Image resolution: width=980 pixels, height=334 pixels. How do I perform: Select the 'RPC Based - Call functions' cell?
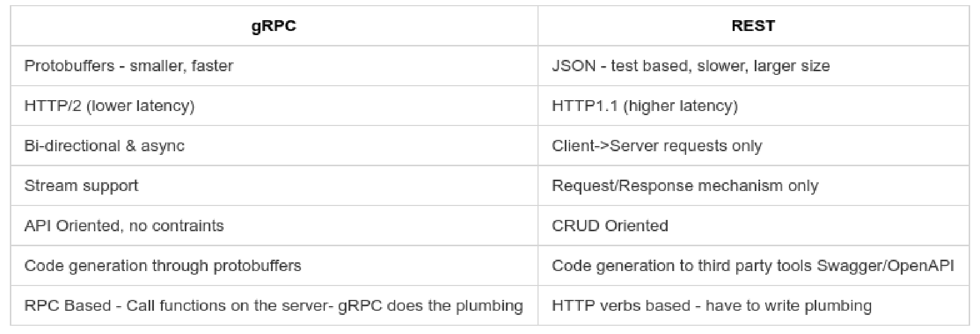(x=274, y=306)
